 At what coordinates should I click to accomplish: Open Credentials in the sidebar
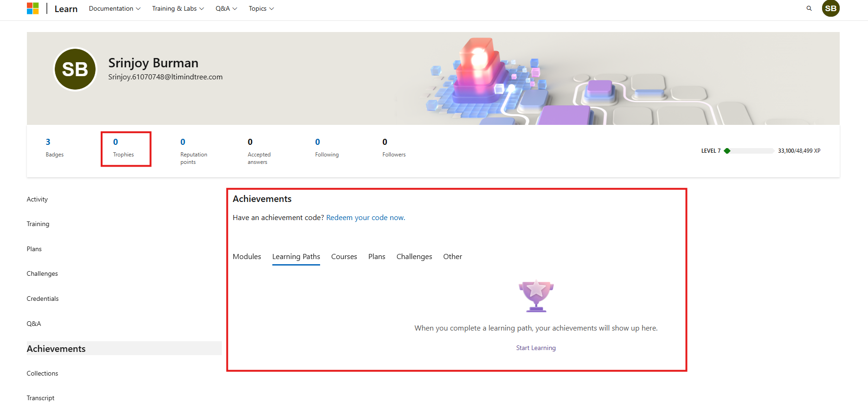(x=43, y=299)
